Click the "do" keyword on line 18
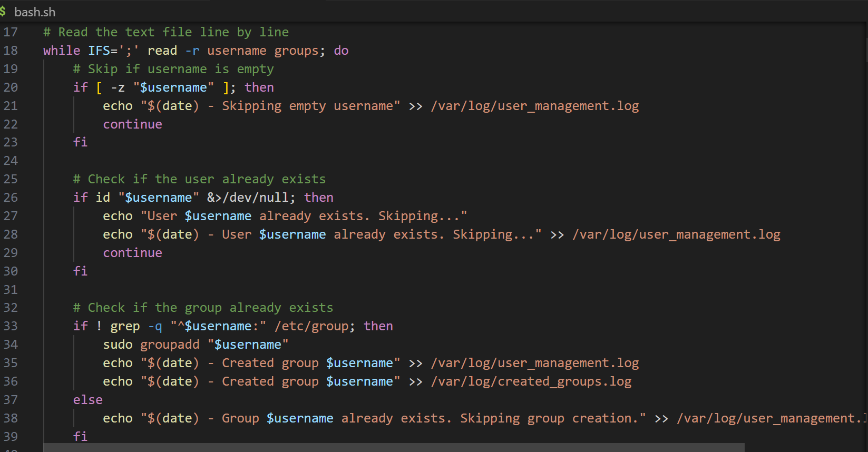 tap(341, 51)
